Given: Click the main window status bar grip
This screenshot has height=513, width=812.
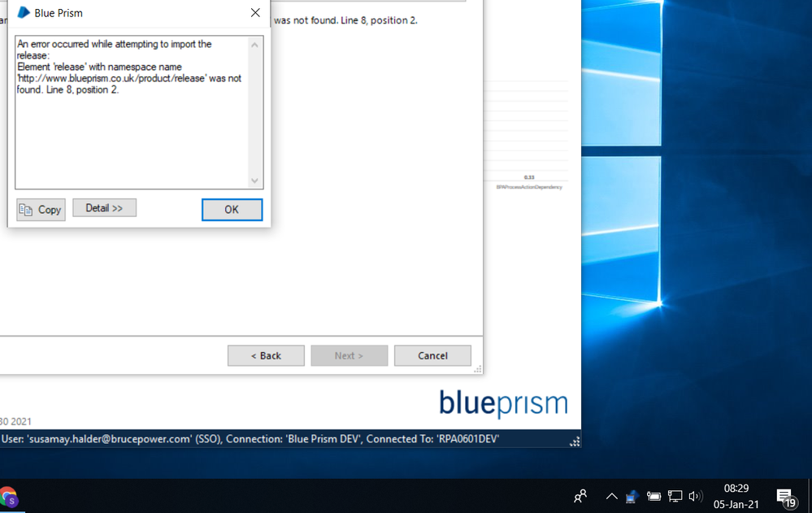Looking at the screenshot, I should point(575,441).
